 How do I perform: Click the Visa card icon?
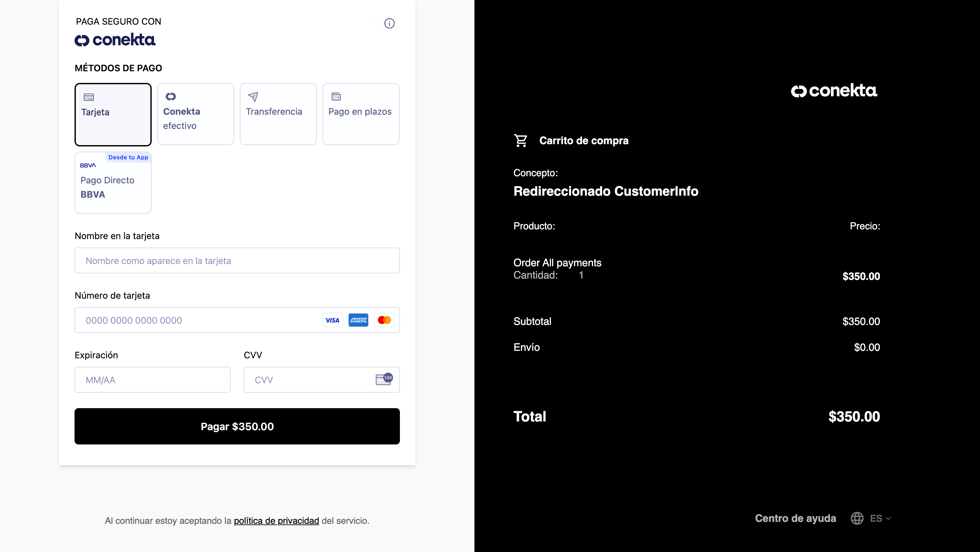point(332,320)
